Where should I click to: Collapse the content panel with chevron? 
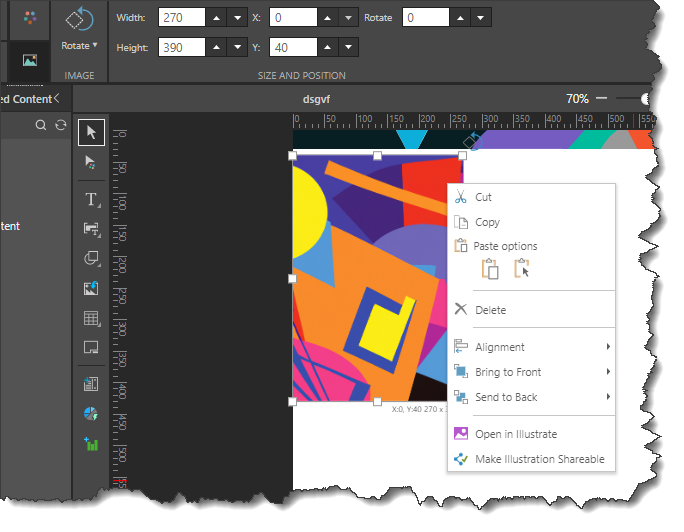point(57,98)
